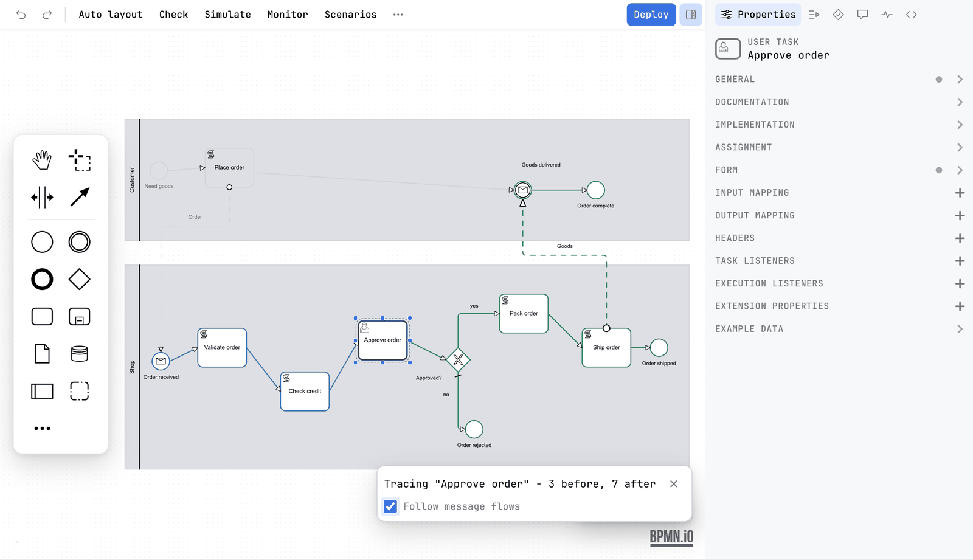Create a task from the palette
Screen dimensions: 973x560
[42, 317]
